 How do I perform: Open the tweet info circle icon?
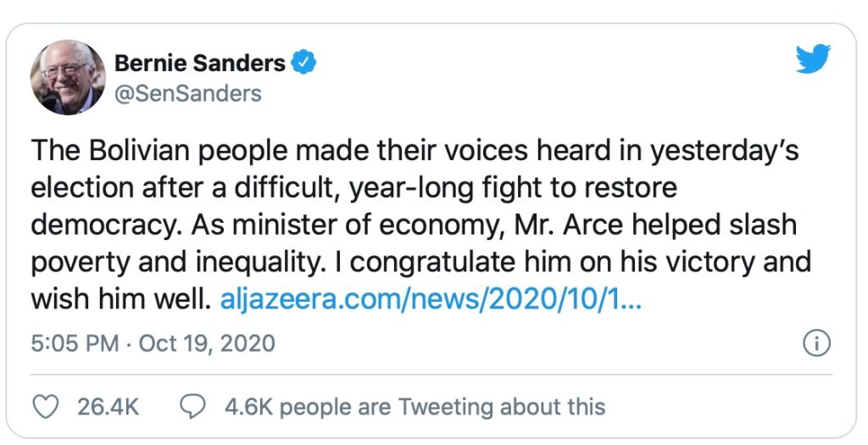[x=815, y=343]
